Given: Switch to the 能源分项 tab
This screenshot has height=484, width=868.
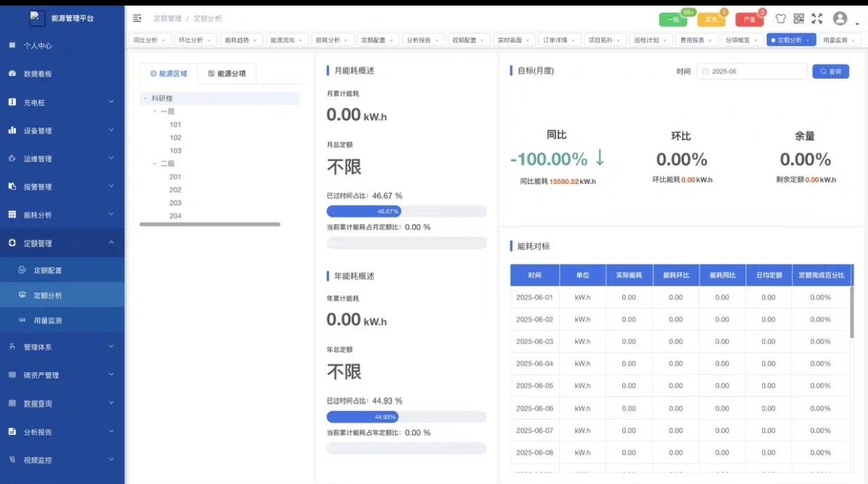Looking at the screenshot, I should [227, 73].
